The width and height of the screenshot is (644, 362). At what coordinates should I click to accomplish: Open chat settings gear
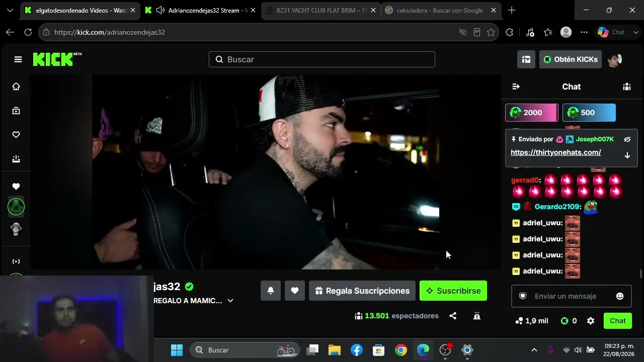click(591, 321)
